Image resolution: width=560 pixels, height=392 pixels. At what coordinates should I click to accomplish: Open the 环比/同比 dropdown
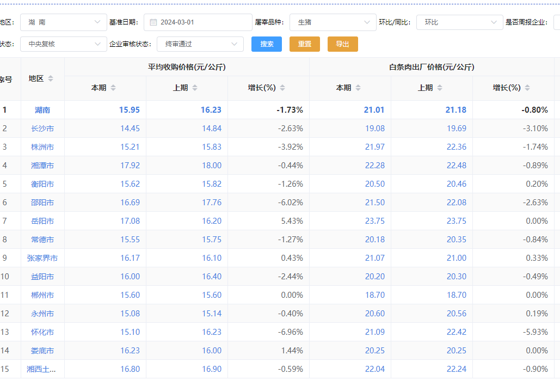(459, 22)
